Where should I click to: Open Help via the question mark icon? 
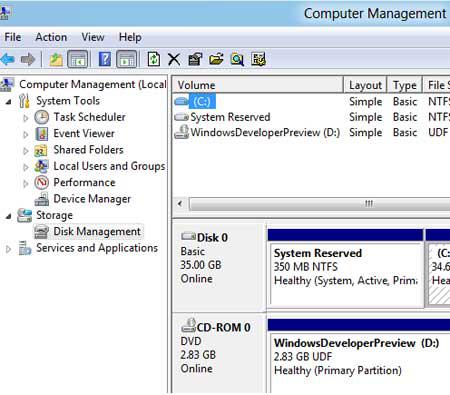(x=105, y=59)
